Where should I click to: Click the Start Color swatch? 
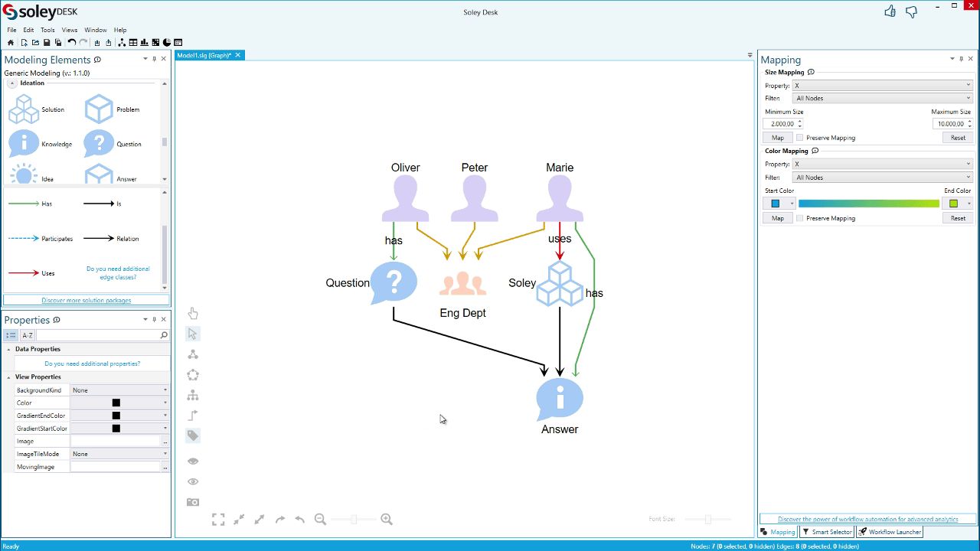(776, 203)
